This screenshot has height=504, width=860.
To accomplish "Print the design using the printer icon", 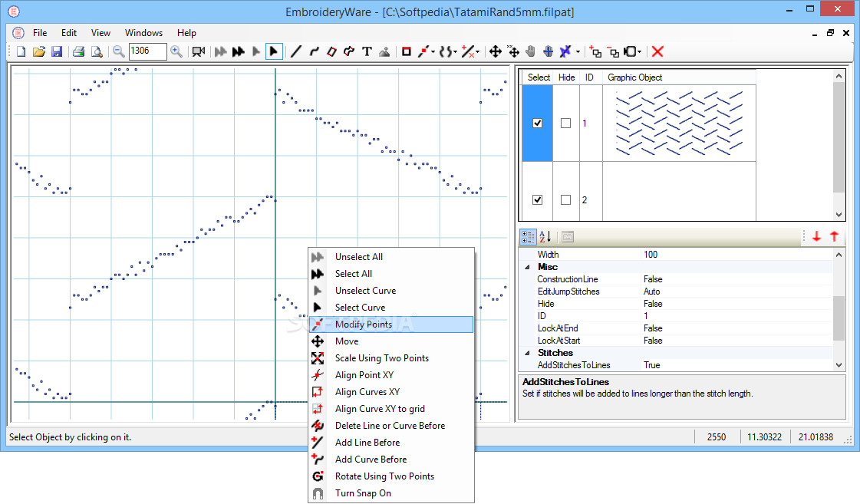I will [79, 51].
